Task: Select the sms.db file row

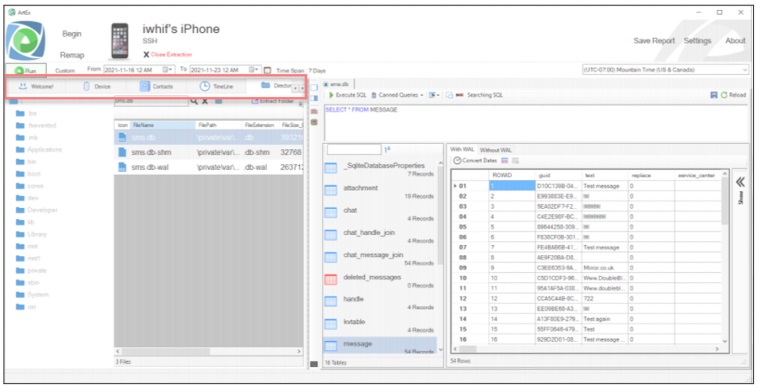Action: [209, 138]
